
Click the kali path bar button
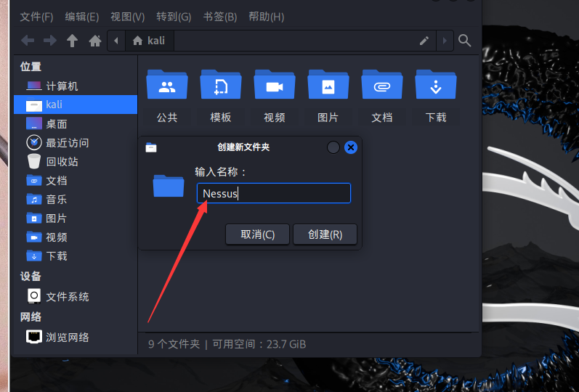tap(149, 41)
